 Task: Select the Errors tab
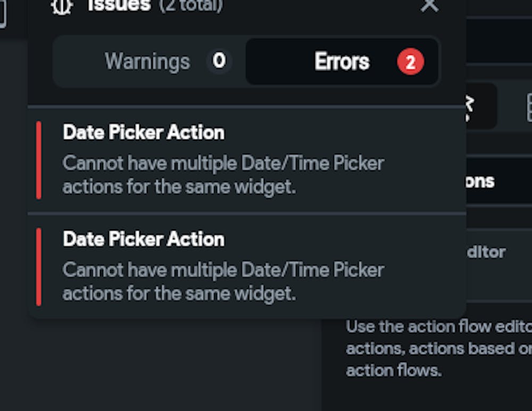click(342, 62)
